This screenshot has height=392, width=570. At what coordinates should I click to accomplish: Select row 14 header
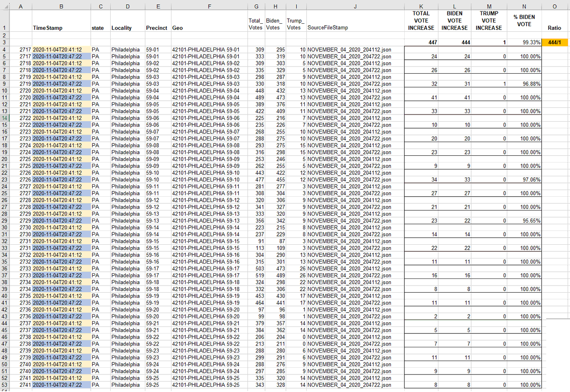point(5,118)
